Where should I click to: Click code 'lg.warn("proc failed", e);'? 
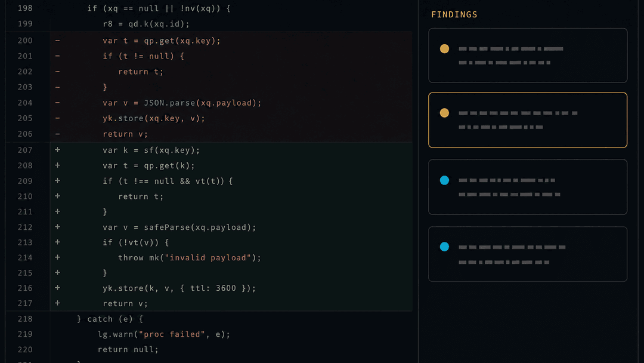pos(164,334)
